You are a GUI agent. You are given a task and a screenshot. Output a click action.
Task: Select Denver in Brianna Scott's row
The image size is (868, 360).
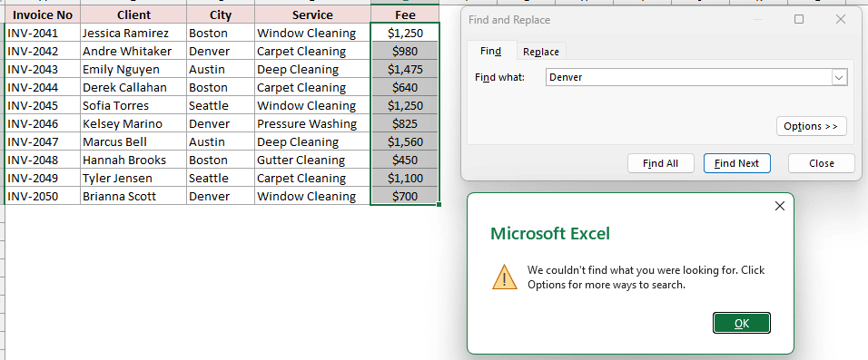(221, 196)
